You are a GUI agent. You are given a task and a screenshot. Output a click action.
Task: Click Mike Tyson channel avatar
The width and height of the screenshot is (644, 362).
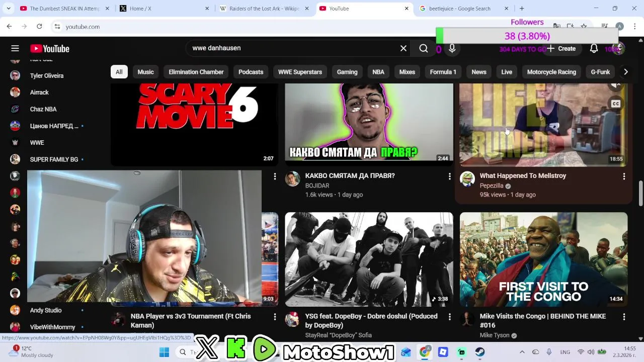click(x=467, y=319)
